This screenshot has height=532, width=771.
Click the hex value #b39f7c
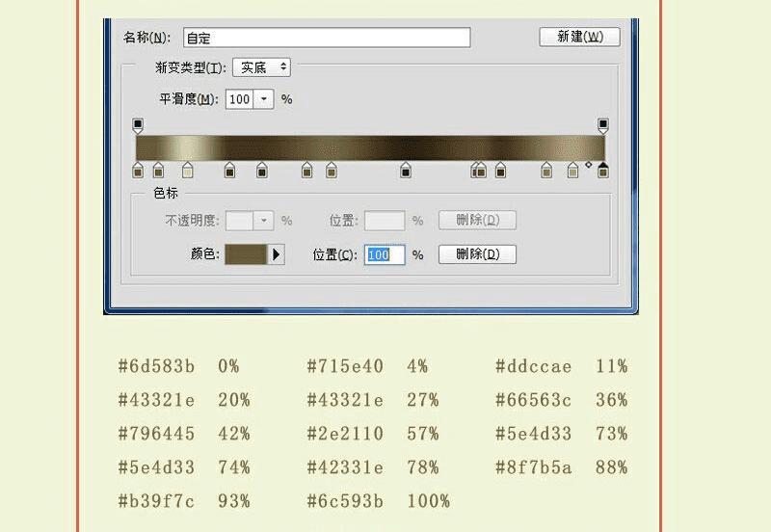tap(156, 501)
